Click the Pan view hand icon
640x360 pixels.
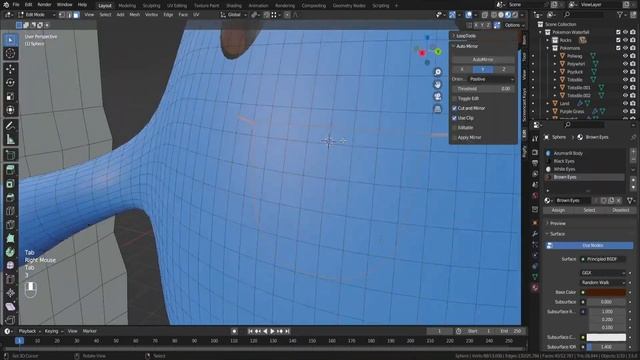click(438, 84)
